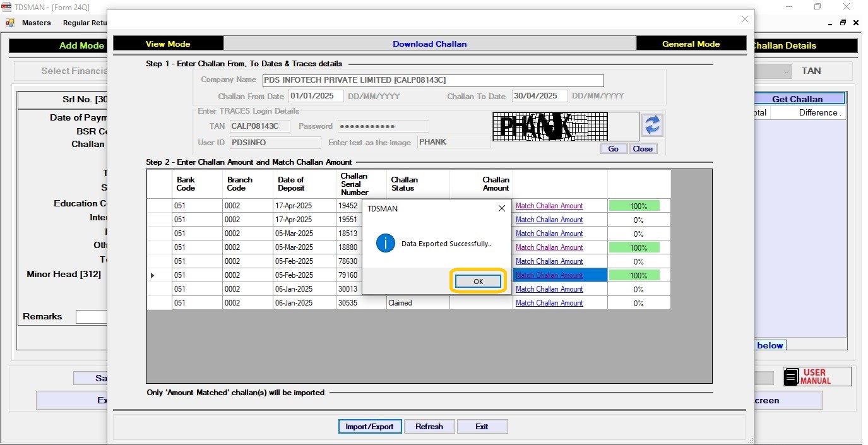Click the row pointer arrow of the selected row
Image resolution: width=868 pixels, height=445 pixels.
pos(152,275)
